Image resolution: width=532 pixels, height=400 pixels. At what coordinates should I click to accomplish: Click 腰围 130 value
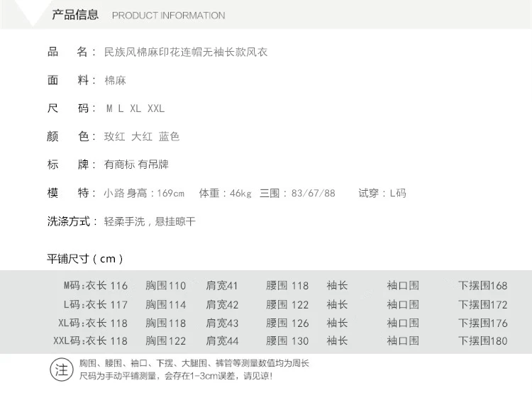(287, 340)
